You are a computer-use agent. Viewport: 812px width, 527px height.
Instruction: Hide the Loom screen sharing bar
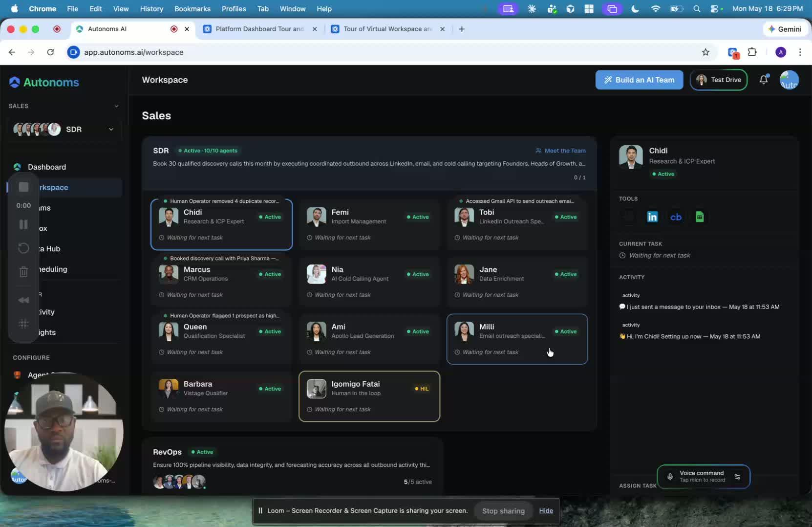pyautogui.click(x=546, y=511)
